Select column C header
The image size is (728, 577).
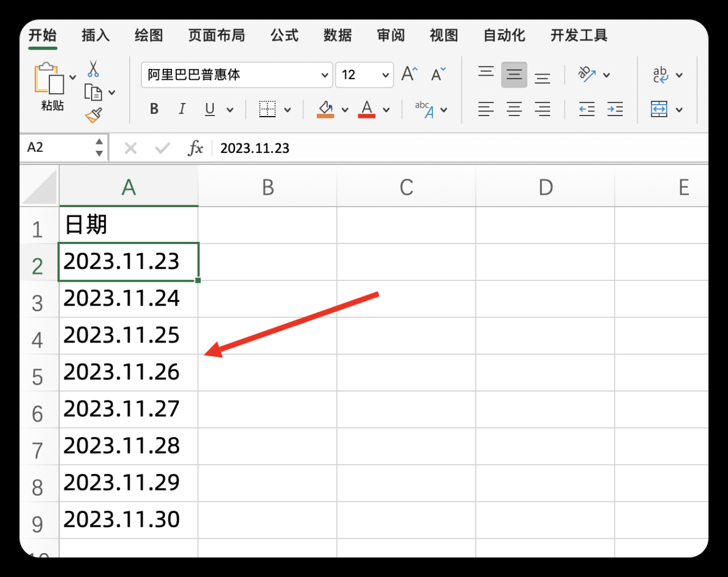(x=406, y=187)
